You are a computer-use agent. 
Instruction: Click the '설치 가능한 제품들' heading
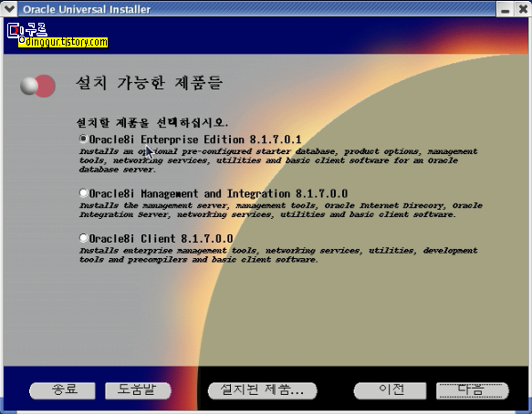tap(150, 83)
